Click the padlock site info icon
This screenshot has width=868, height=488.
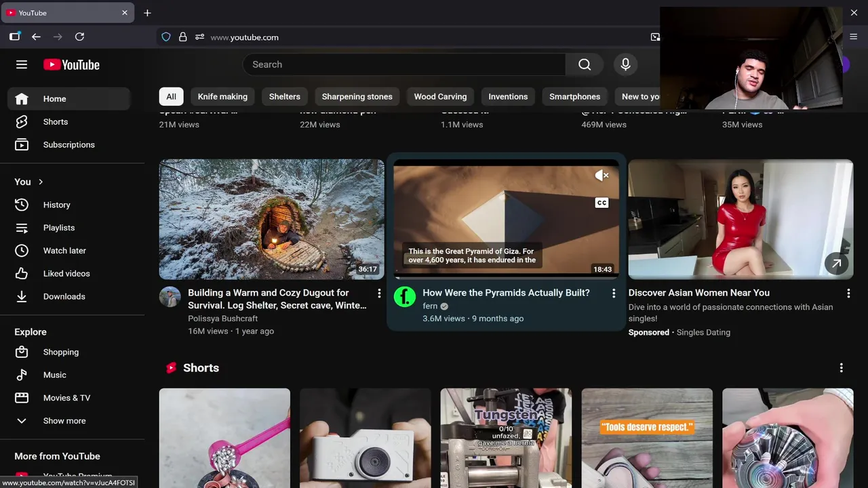pyautogui.click(x=183, y=37)
